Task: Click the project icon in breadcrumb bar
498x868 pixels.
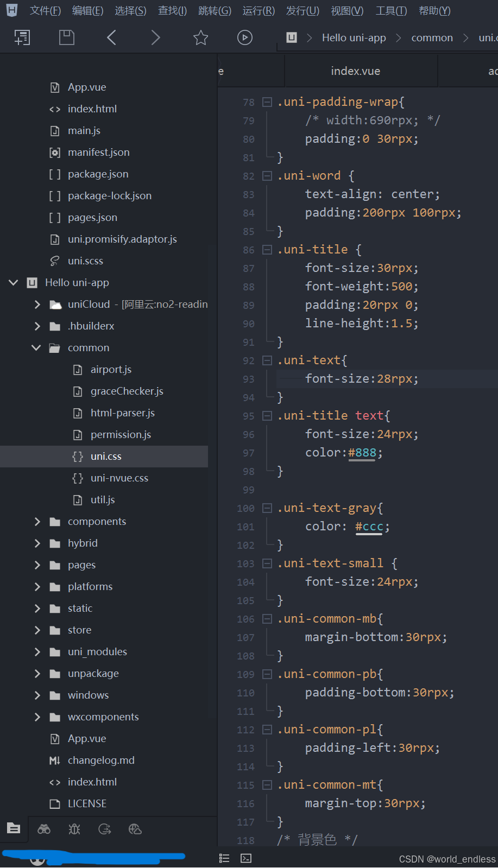Action: click(292, 37)
